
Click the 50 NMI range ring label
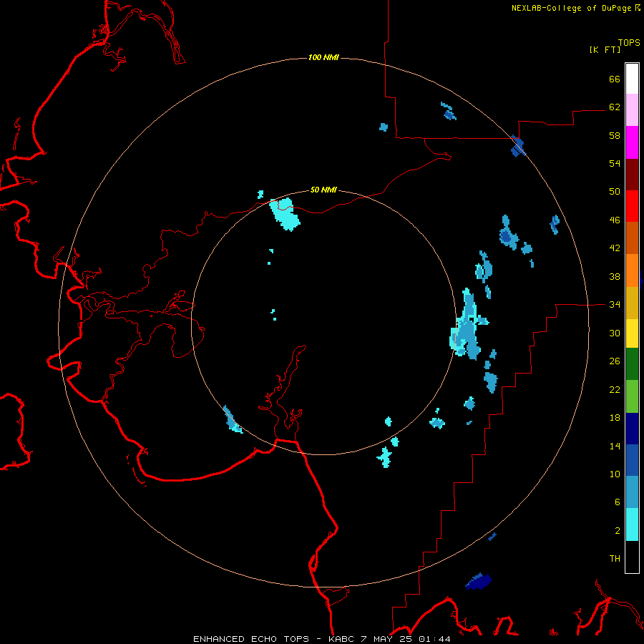[x=323, y=190]
